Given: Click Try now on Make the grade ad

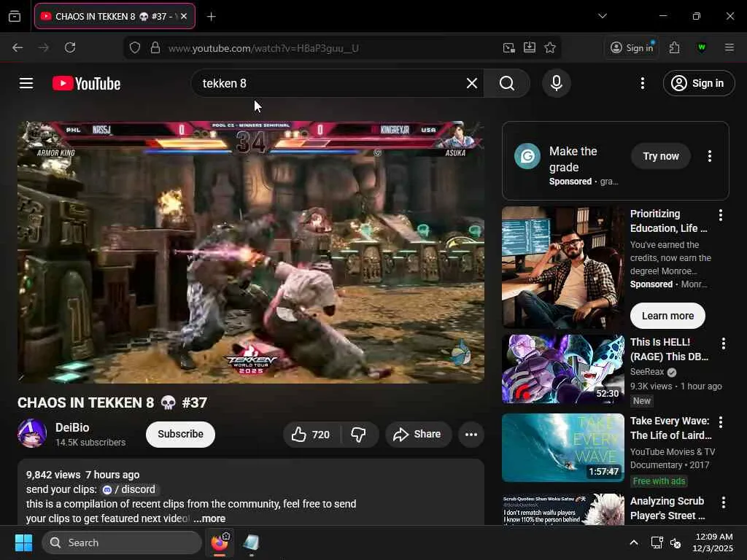Looking at the screenshot, I should (x=661, y=156).
